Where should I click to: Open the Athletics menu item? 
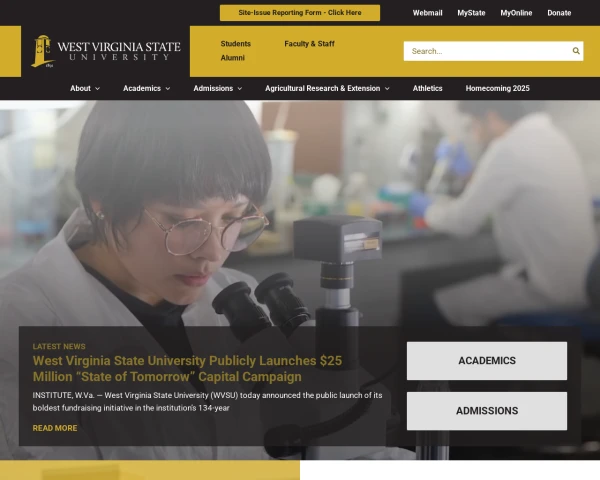click(x=427, y=88)
